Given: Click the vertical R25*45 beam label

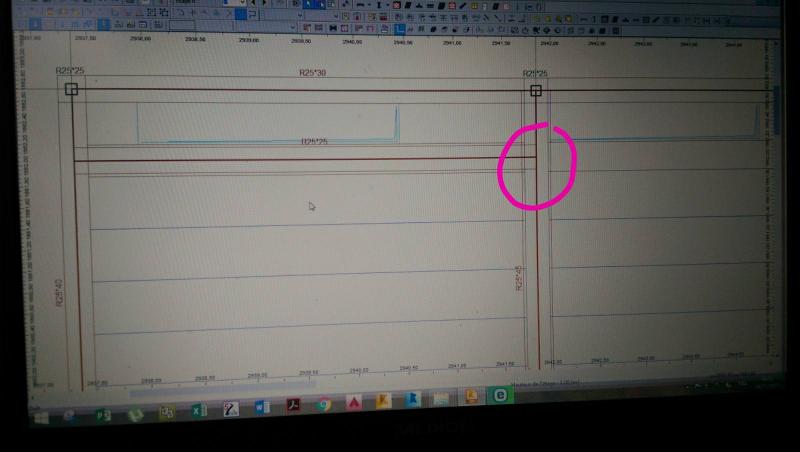Looking at the screenshot, I should pyautogui.click(x=519, y=278).
